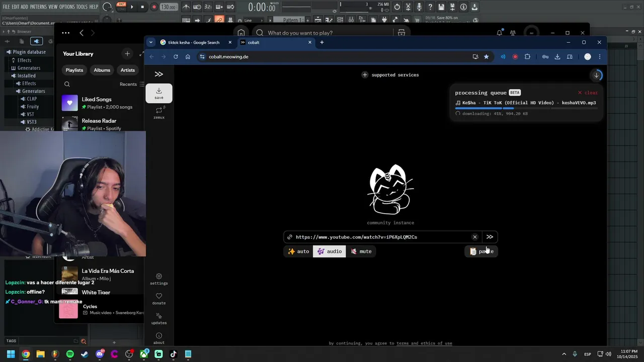Viewport: 644px width, 362px height.
Task: Open FL Studio Line snap dropdown
Action: (255, 20)
